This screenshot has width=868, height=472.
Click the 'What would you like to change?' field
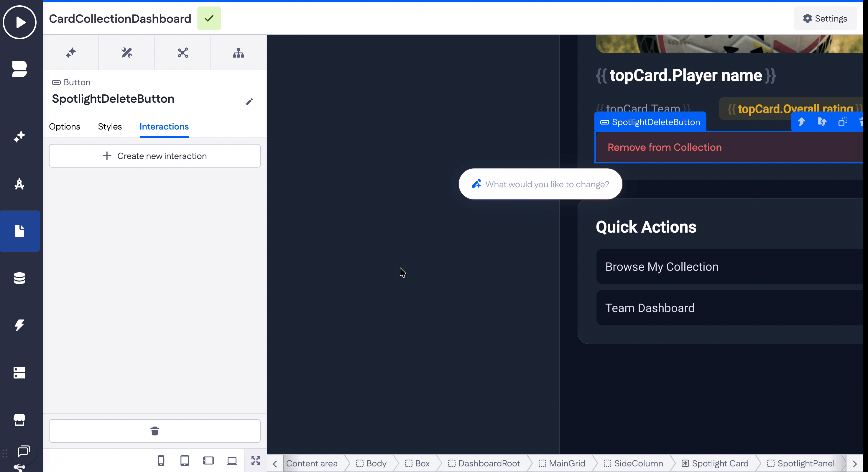click(540, 184)
